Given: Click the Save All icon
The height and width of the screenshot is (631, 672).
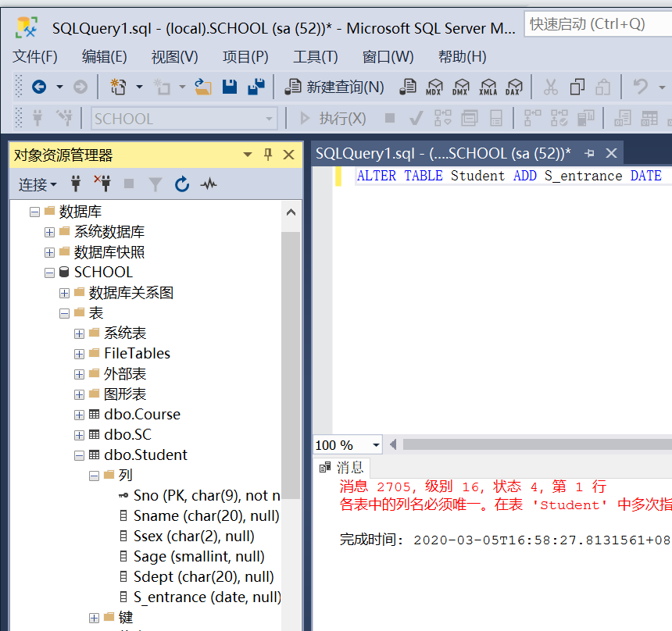Looking at the screenshot, I should pyautogui.click(x=256, y=87).
